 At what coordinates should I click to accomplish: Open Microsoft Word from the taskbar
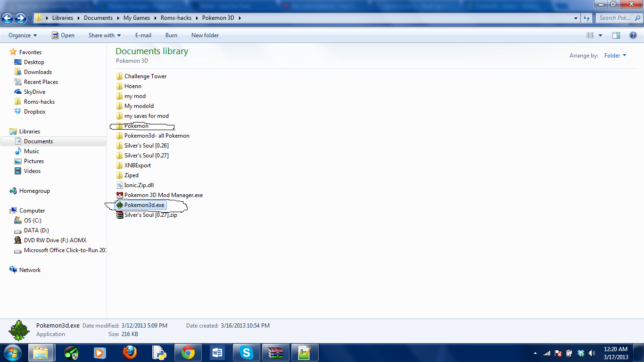click(217, 353)
